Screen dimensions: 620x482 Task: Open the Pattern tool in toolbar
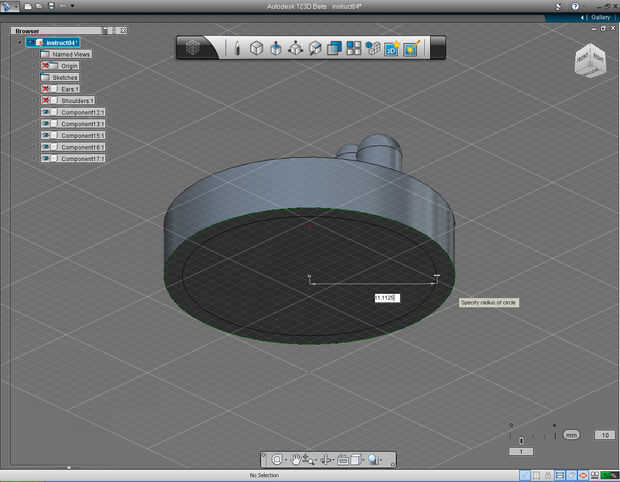pos(354,47)
